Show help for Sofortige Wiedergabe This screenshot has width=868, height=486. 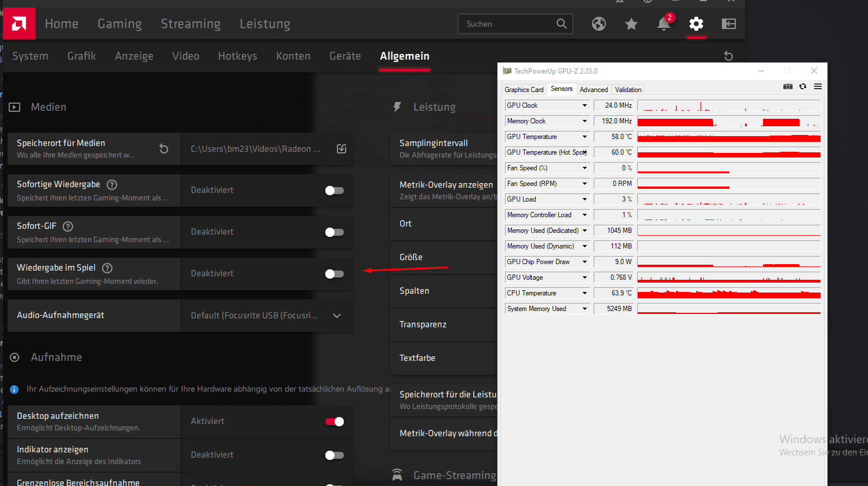click(x=112, y=185)
